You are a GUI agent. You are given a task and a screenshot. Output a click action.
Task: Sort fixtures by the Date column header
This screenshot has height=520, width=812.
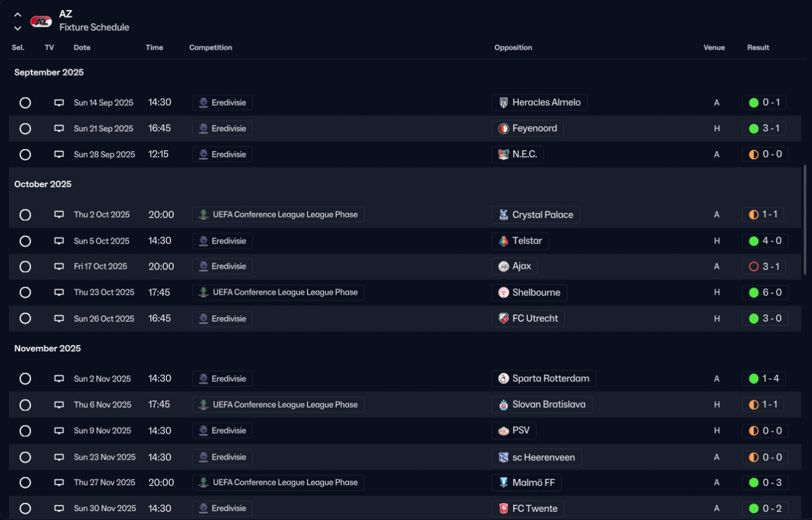coord(82,48)
